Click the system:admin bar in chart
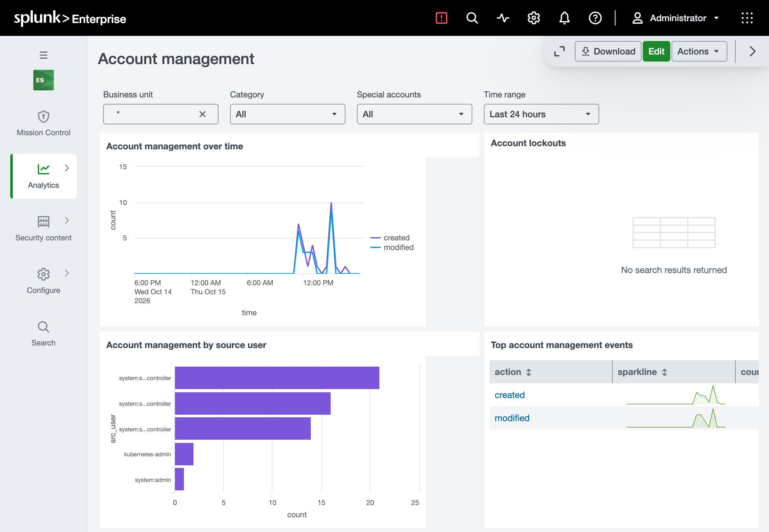Image resolution: width=769 pixels, height=532 pixels. 179,479
